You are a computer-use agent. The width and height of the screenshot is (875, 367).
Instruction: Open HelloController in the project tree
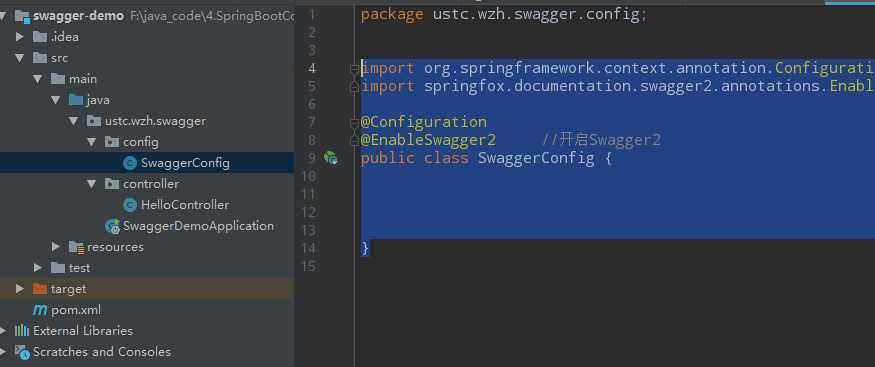pyautogui.click(x=185, y=205)
